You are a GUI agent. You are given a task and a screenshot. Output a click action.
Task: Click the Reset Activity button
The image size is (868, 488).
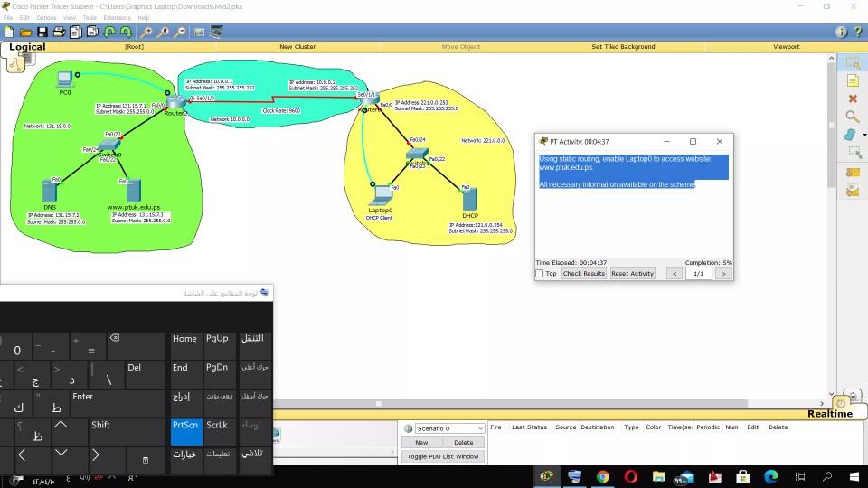(x=632, y=273)
